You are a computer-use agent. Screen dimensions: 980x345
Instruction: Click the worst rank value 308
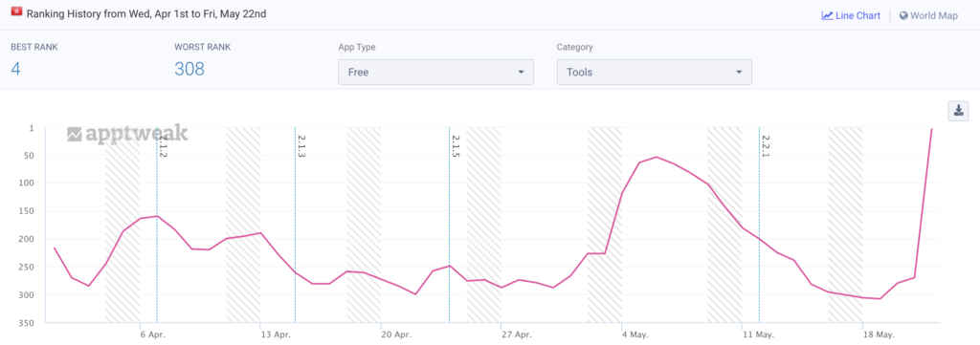point(189,69)
